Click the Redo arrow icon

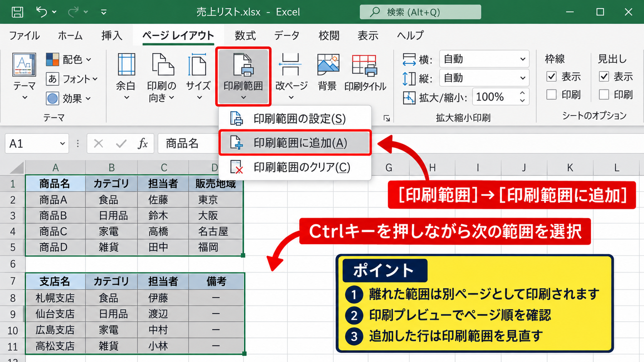(73, 12)
